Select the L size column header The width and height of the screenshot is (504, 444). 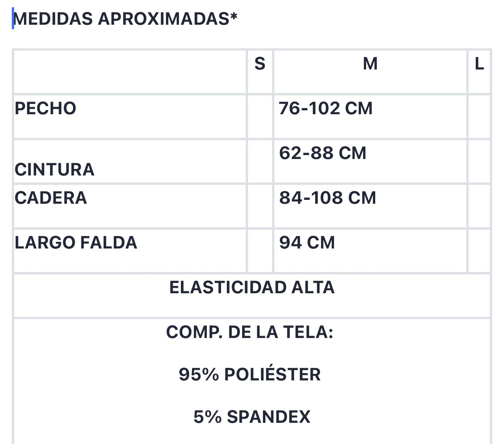479,71
